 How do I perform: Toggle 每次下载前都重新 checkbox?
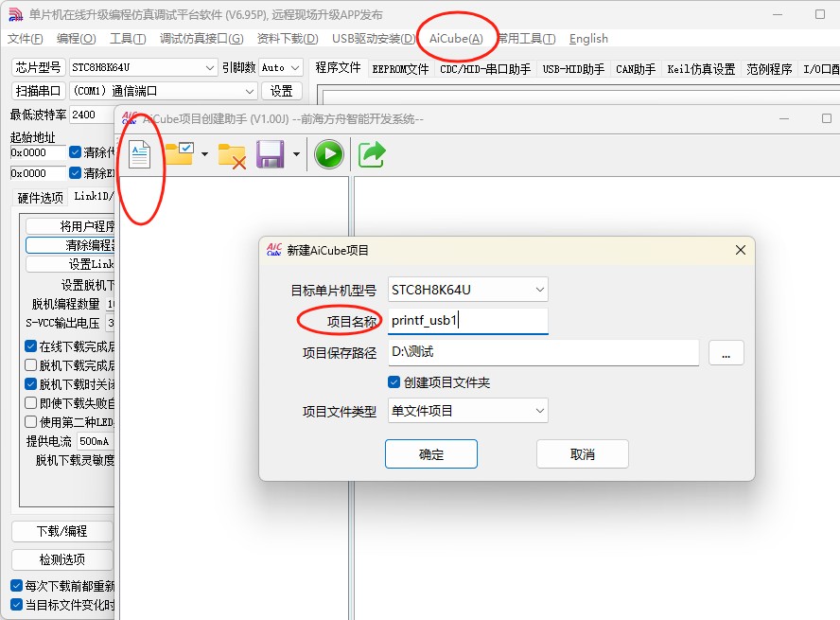(17, 586)
